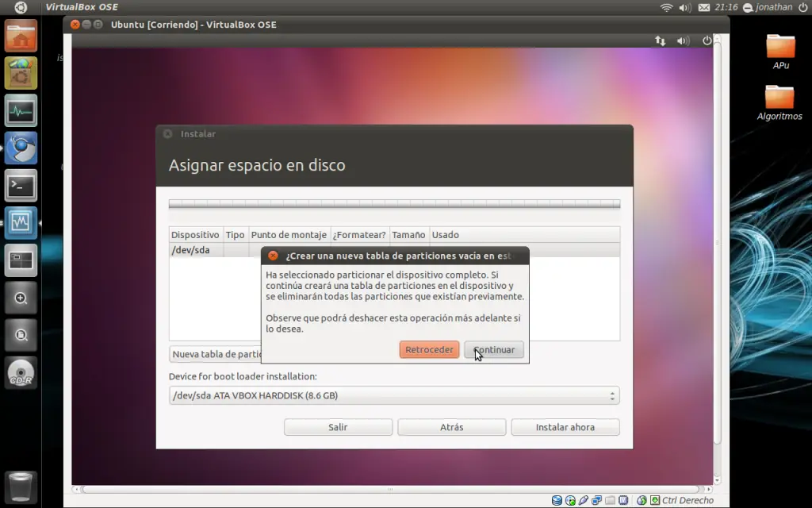Launch the Chromium browser from the launcher
Image resolution: width=812 pixels, height=508 pixels.
pos(21,148)
